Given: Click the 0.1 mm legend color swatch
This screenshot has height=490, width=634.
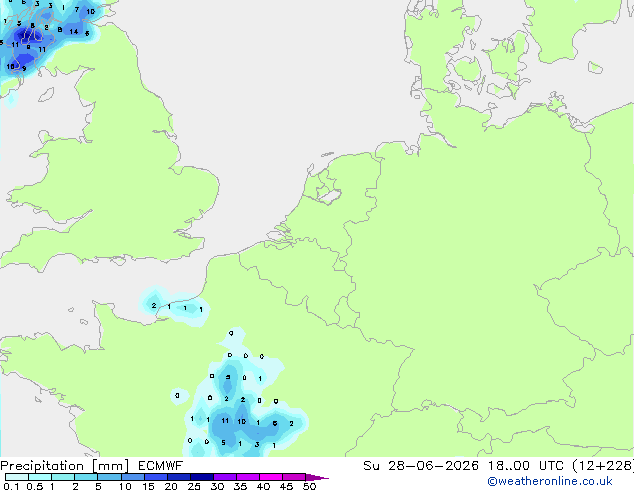Looking at the screenshot, I should click(x=17, y=477).
